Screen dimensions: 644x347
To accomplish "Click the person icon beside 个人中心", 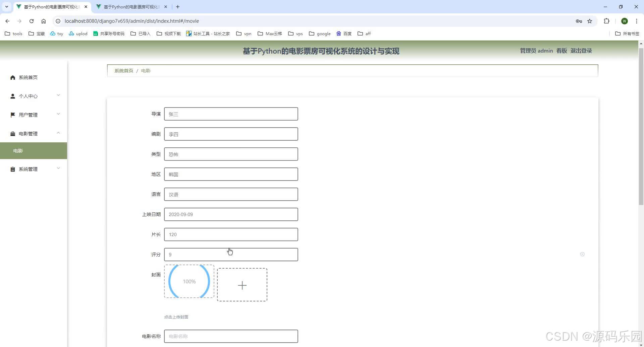I will pyautogui.click(x=12, y=96).
